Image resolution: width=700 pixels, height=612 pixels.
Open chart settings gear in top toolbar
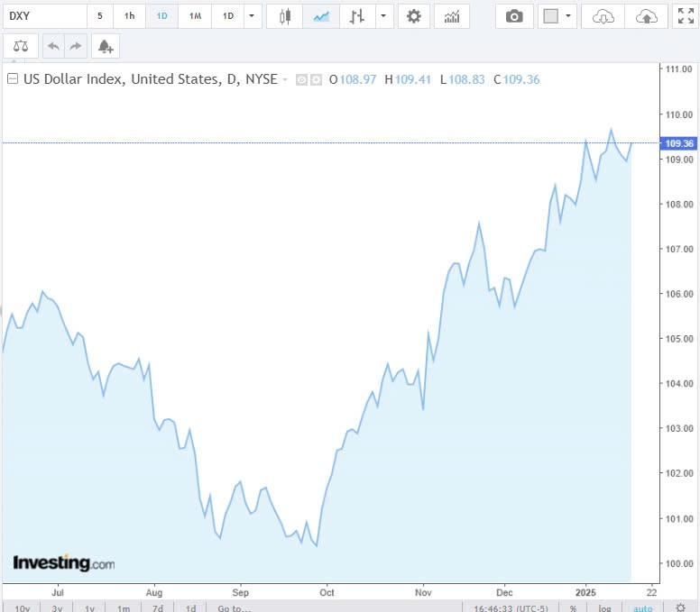pos(414,16)
